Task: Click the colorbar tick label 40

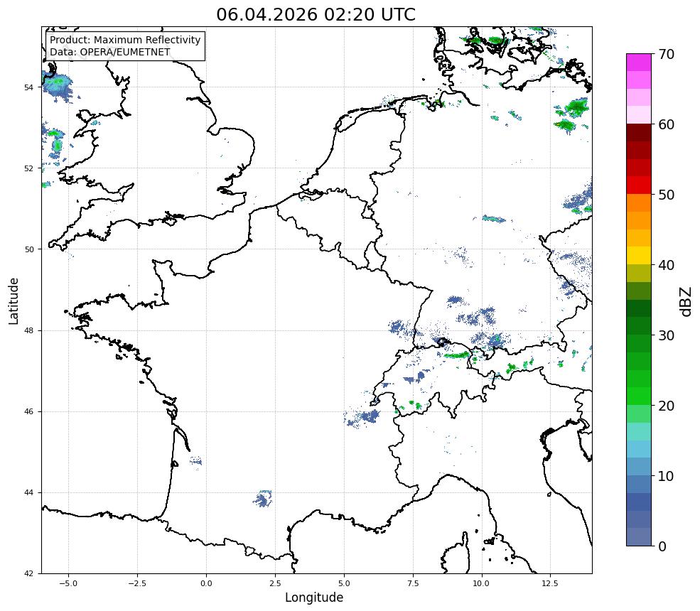Action: coord(666,265)
